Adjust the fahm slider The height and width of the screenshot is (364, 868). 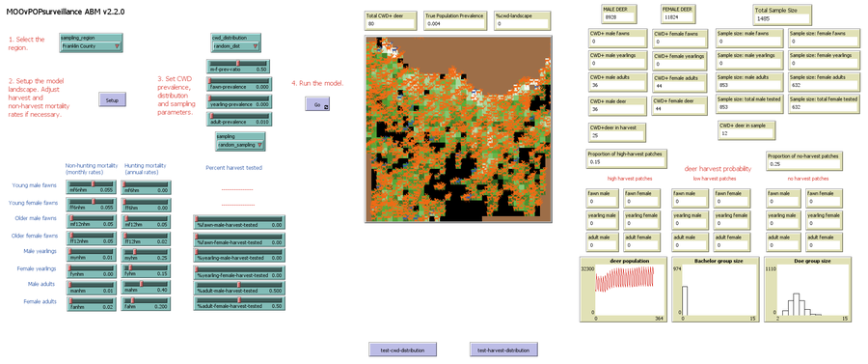pos(147,303)
